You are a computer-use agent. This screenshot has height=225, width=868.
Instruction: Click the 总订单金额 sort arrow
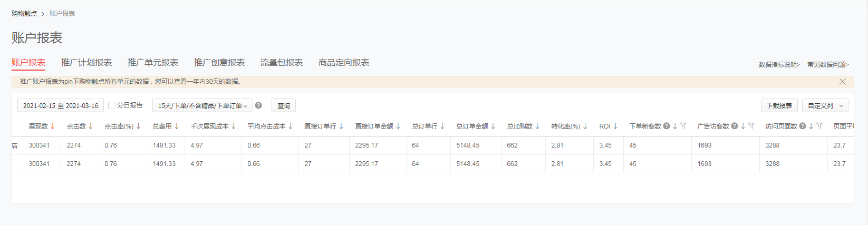click(493, 126)
